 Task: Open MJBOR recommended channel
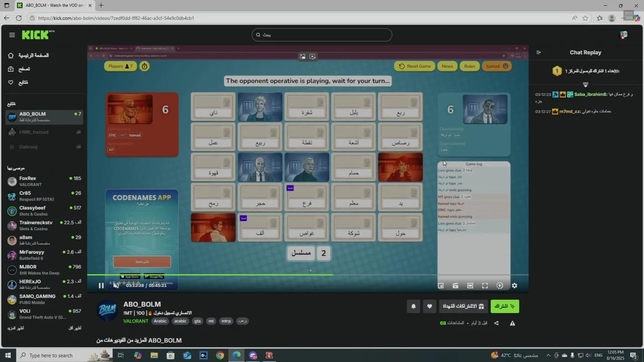point(44,269)
